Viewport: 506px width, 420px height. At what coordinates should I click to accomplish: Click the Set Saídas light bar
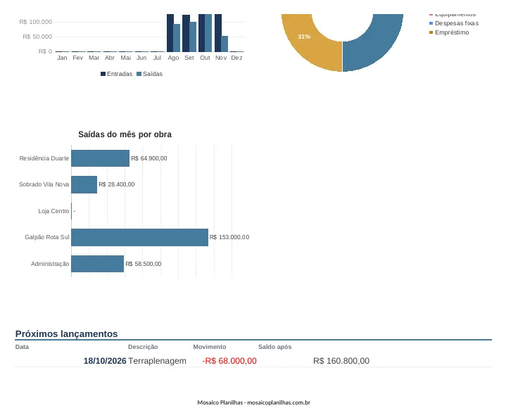pos(193,37)
